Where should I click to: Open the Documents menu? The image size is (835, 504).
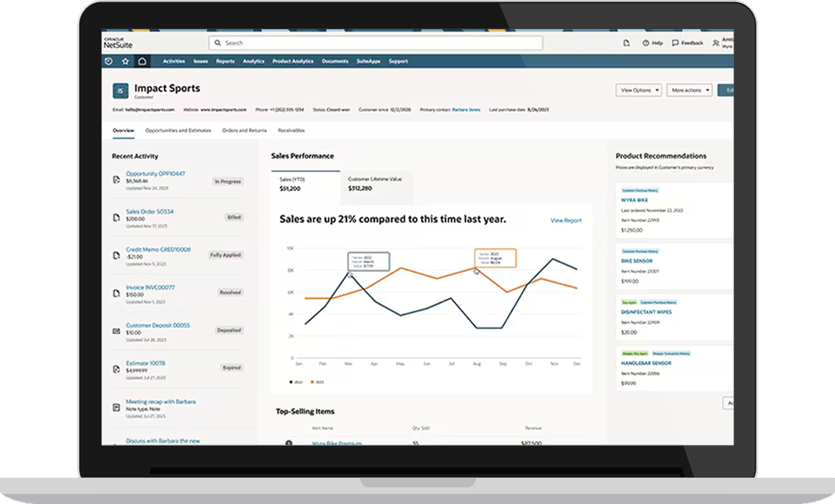tap(335, 61)
